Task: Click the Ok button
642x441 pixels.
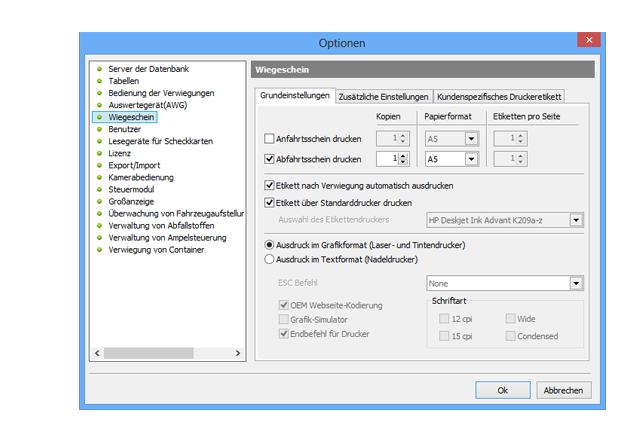Action: click(x=503, y=390)
